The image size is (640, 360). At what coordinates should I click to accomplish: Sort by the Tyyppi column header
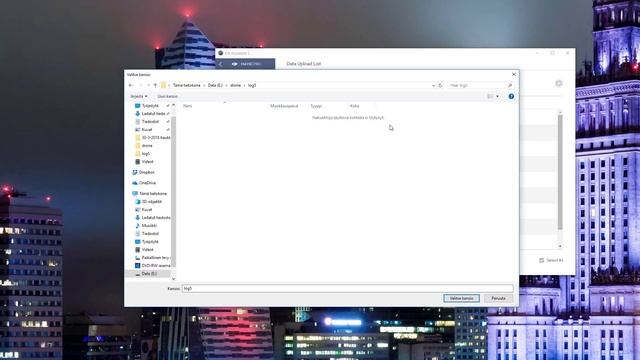tap(316, 106)
